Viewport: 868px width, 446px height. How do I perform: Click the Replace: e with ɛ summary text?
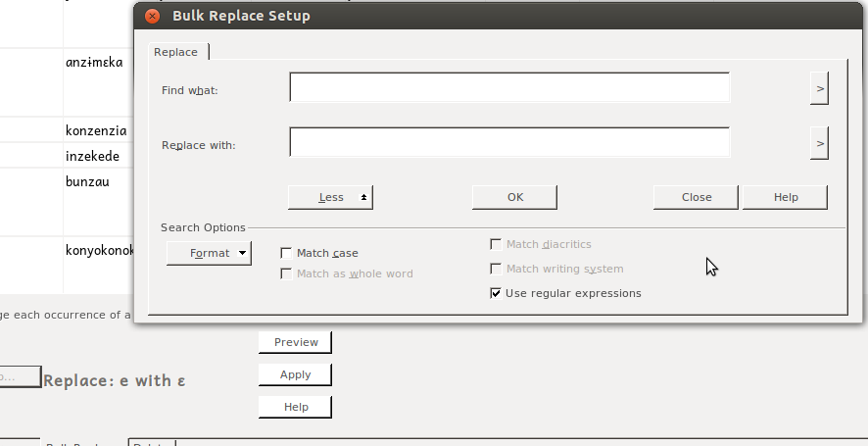tap(114, 380)
